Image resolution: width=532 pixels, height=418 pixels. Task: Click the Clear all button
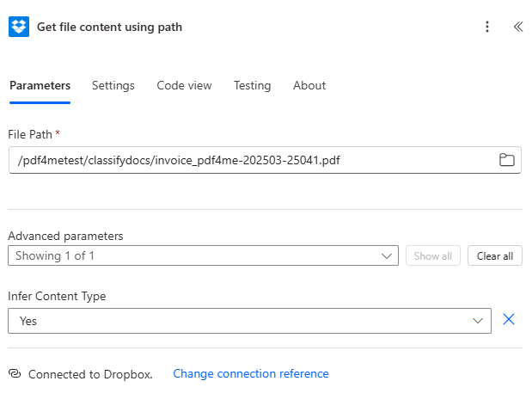click(494, 256)
